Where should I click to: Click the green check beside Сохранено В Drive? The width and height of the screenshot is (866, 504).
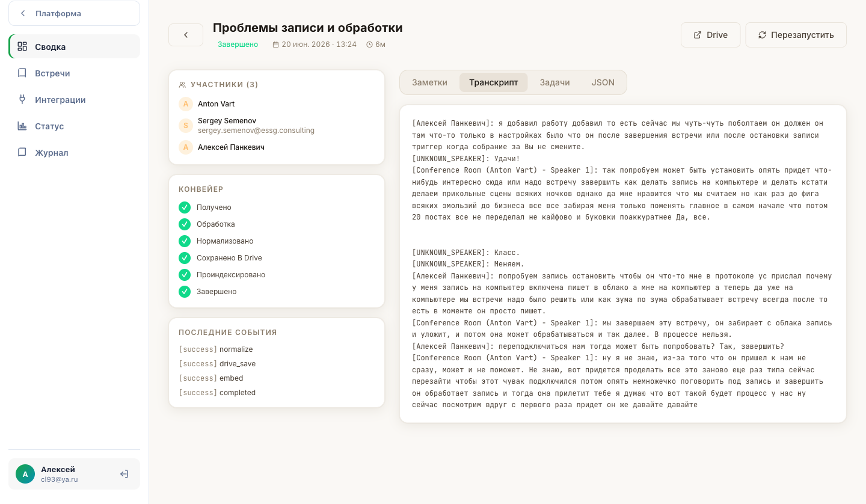point(185,258)
